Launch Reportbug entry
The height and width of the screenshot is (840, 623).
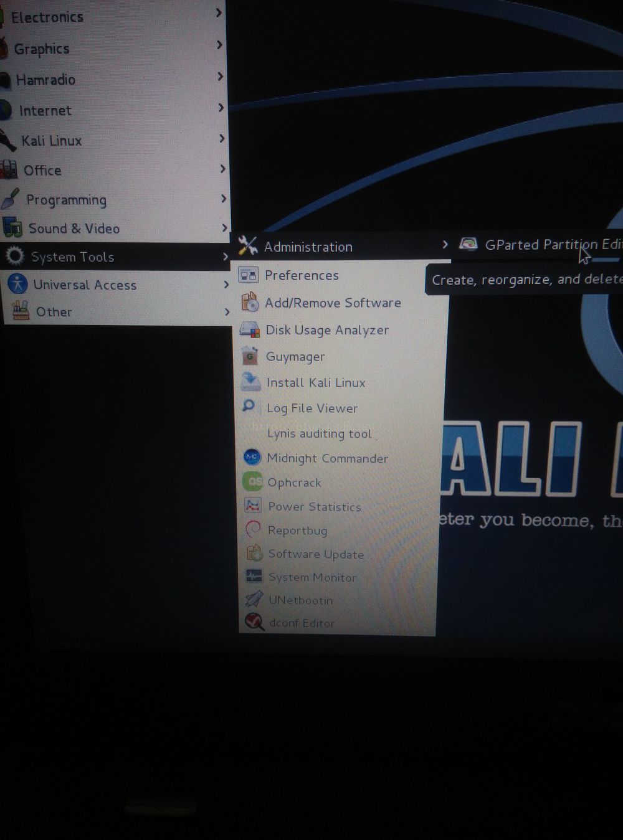pyautogui.click(x=340, y=530)
